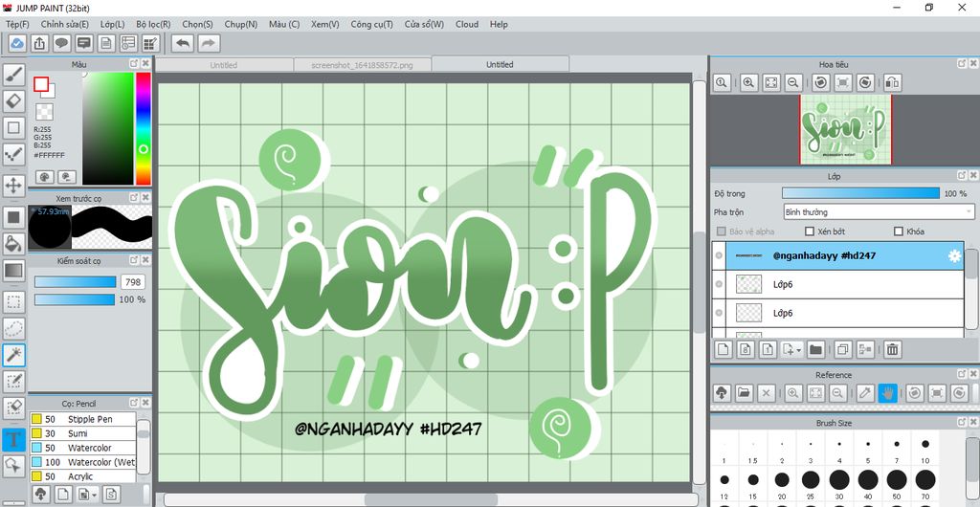Image resolution: width=980 pixels, height=507 pixels.
Task: Adjust the Độ trong opacity slider
Action: click(x=860, y=193)
